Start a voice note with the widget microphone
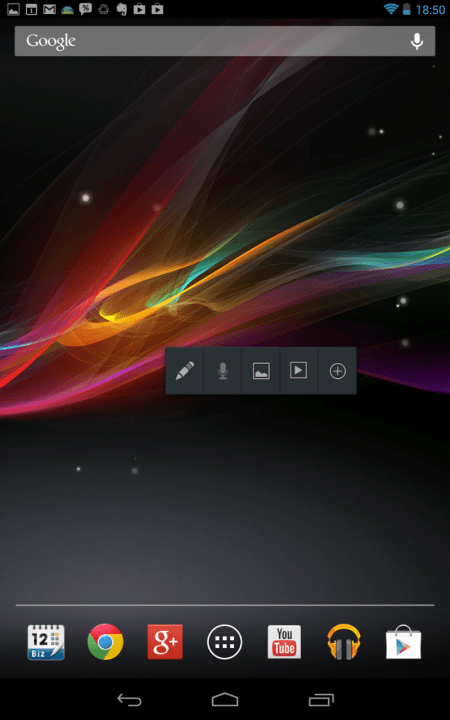The image size is (450, 720). 223,371
